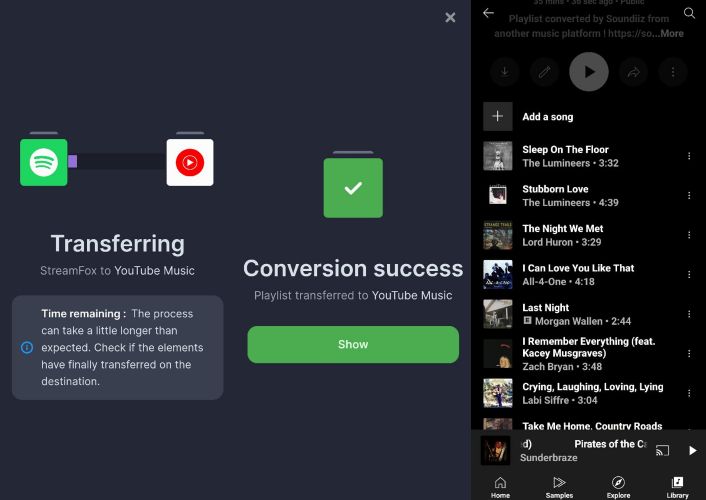Download the playlist using the arrow icon
This screenshot has height=500, width=706.
tap(504, 72)
